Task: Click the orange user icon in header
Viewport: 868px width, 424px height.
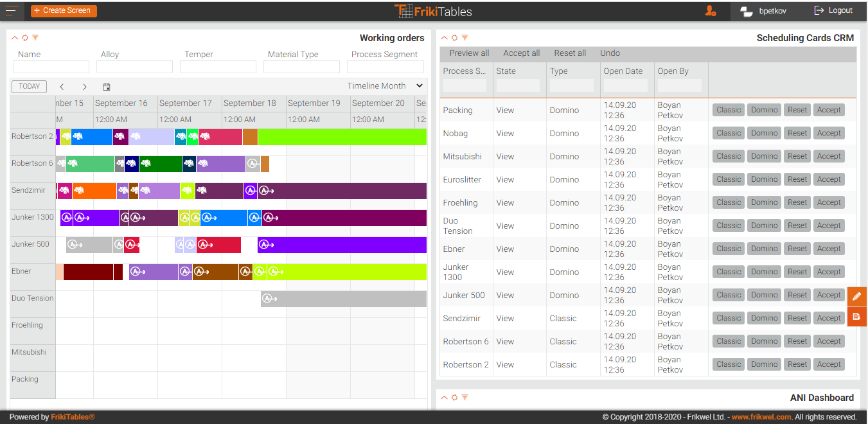Action: pyautogui.click(x=710, y=11)
